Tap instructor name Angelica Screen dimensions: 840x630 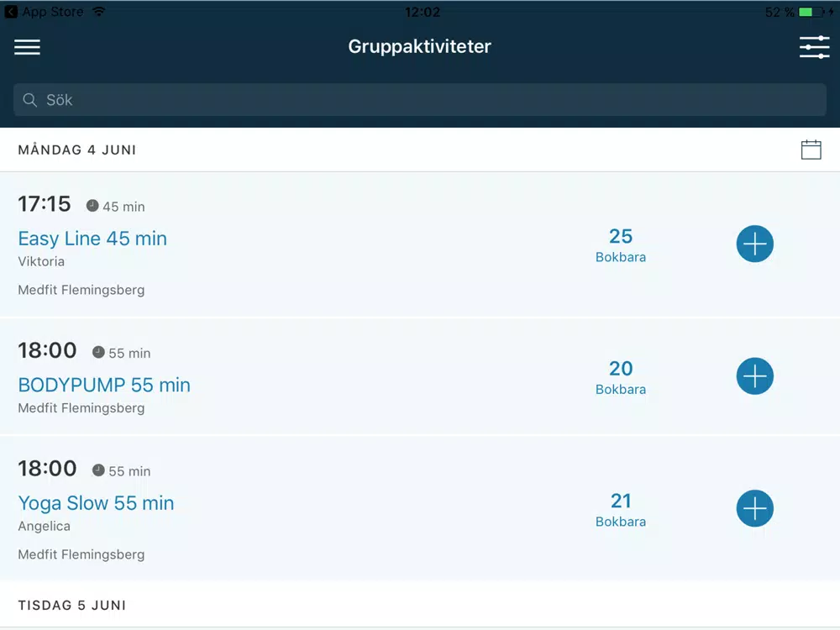click(44, 526)
